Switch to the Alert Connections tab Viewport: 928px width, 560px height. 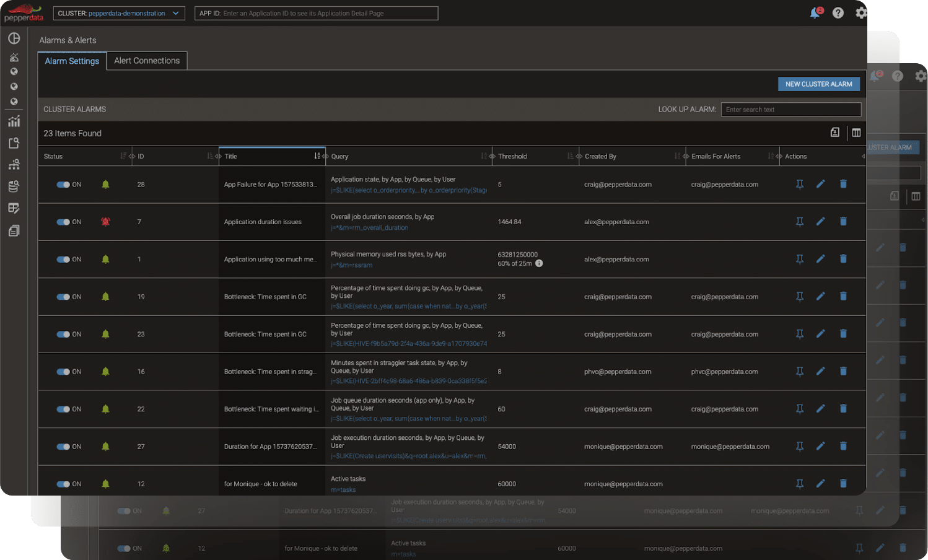click(x=147, y=61)
